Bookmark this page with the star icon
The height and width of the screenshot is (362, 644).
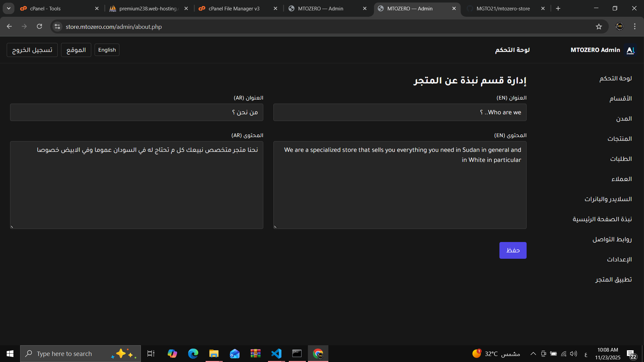tap(599, 26)
